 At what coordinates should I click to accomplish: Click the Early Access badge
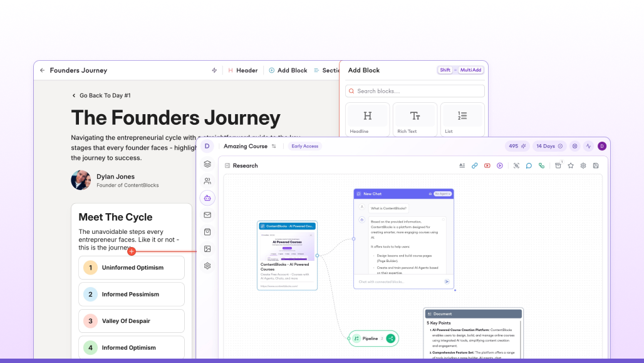[x=304, y=146]
